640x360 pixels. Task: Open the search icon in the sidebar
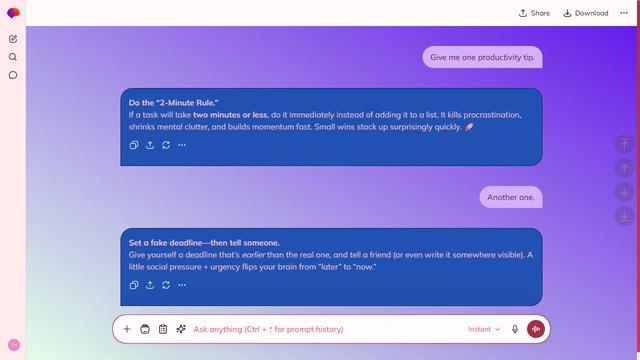13,57
